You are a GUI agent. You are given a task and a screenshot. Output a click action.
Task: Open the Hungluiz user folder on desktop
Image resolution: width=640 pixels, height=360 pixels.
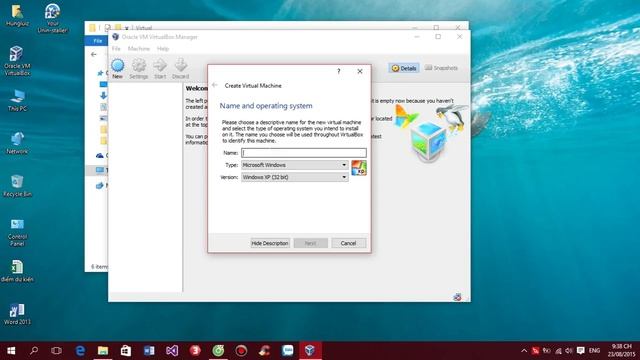17,16
